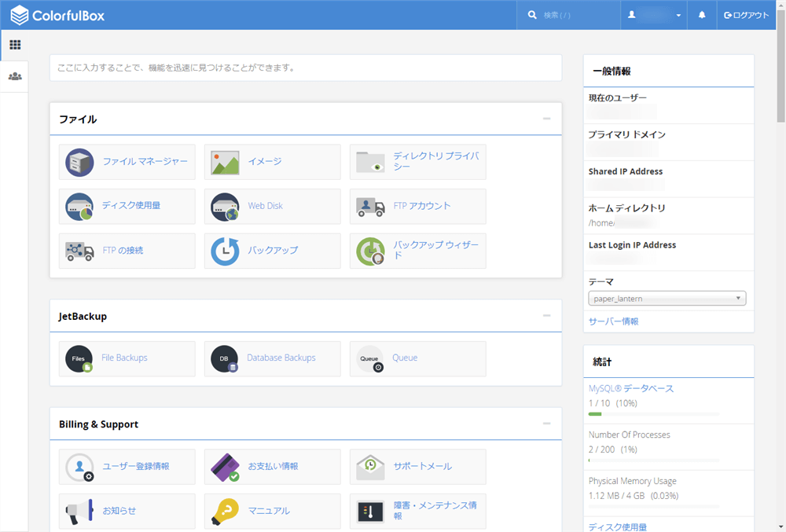786x532 pixels.
Task: Collapse the JetBackup section
Action: coord(547,316)
